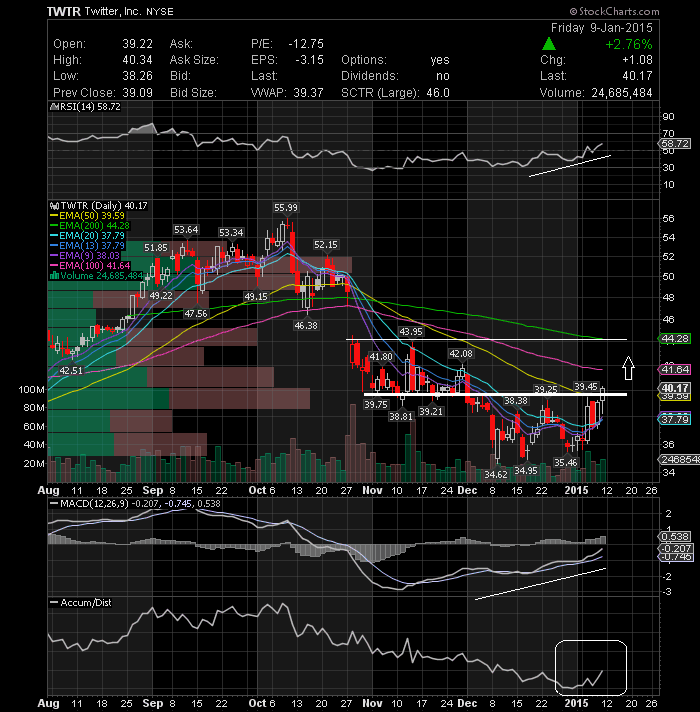
Task: Click the yellow EMA(50) legend line marker
Action: coord(54,216)
